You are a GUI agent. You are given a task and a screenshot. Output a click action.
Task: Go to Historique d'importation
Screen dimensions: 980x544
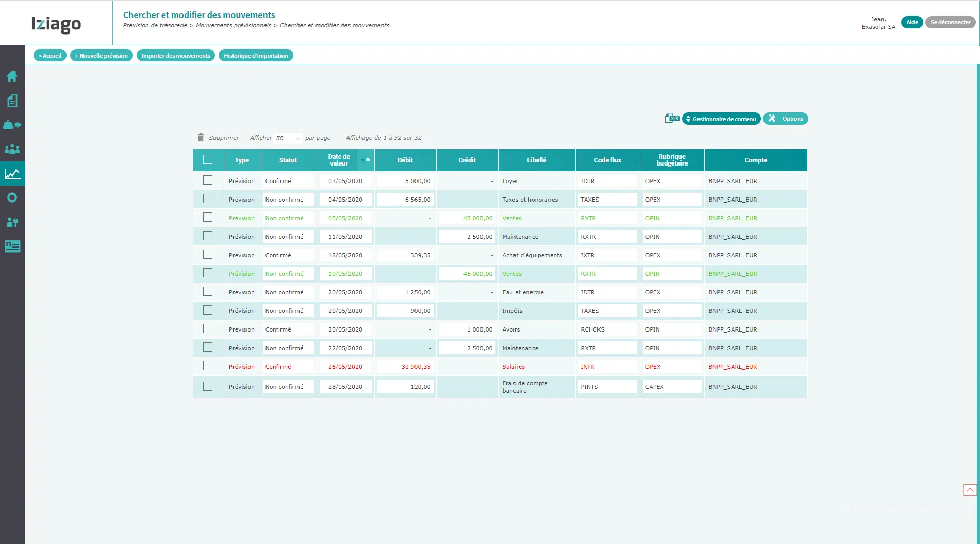(256, 56)
